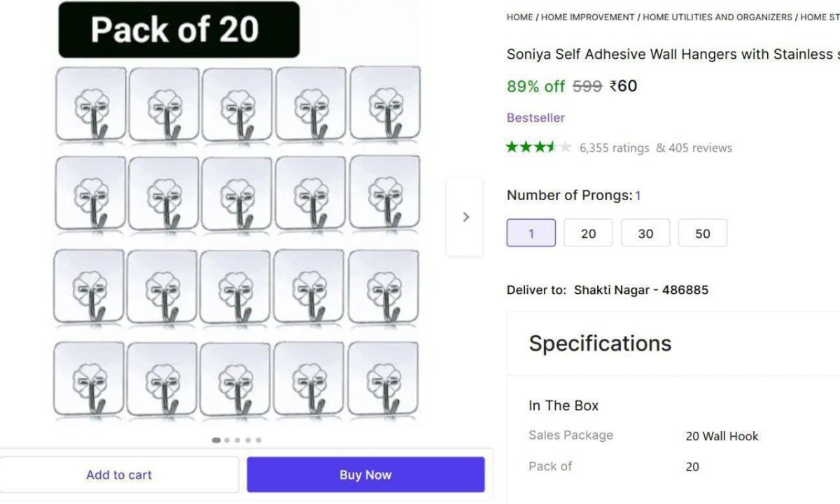Choose the 30 prongs option
The image size is (840, 504).
645,233
